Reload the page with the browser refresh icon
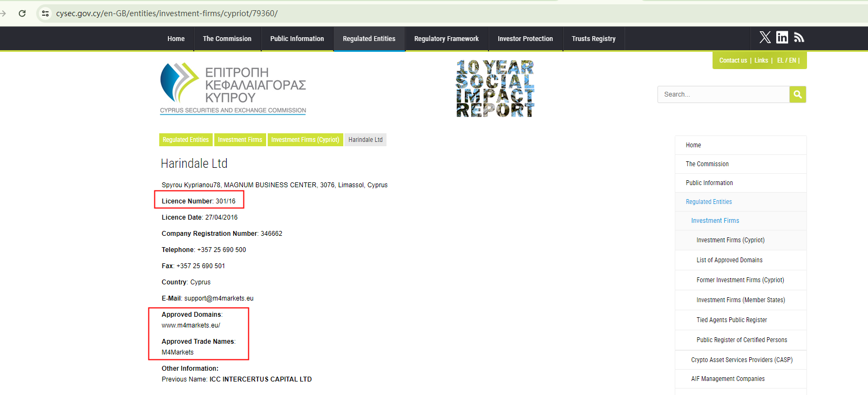The height and width of the screenshot is (395, 868). tap(22, 13)
